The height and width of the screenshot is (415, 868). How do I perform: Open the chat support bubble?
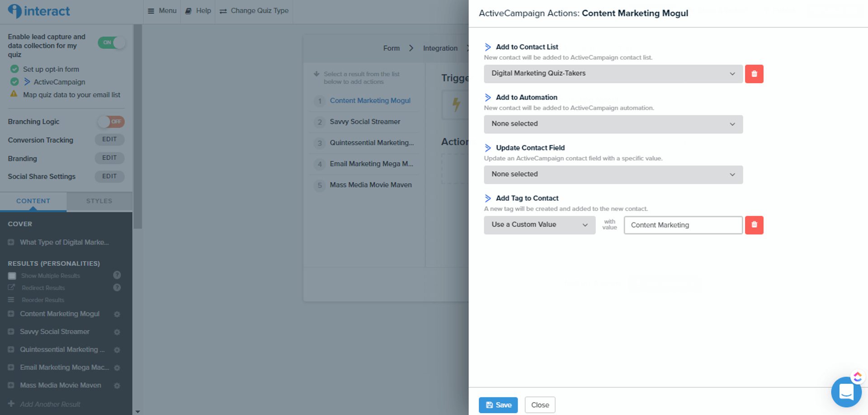coord(845,391)
